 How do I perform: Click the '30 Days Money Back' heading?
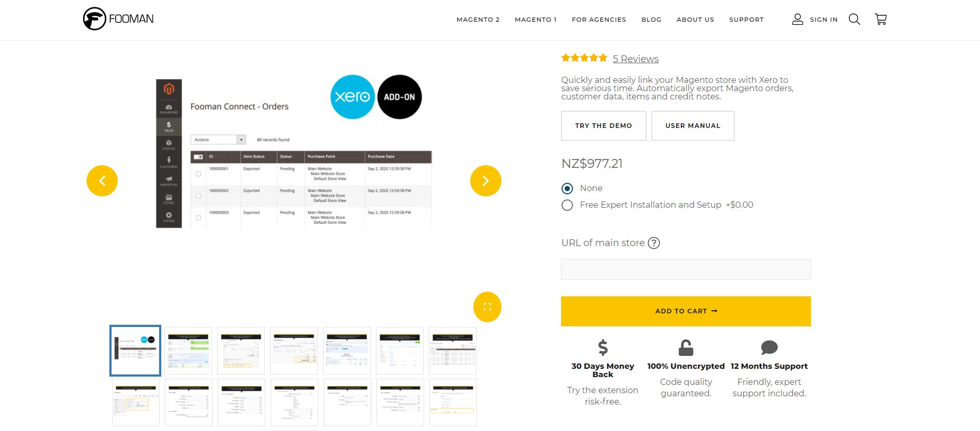click(x=603, y=370)
